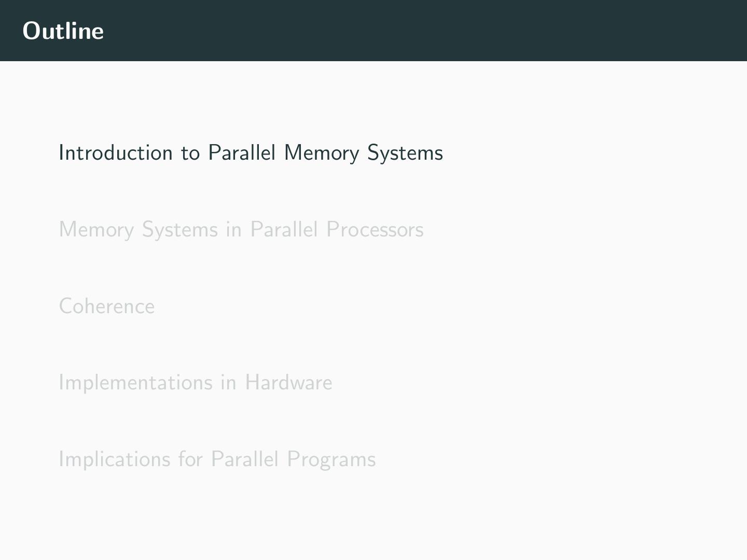Click the dark header bar beside Outline
Viewport: 747px width, 560px height.
point(415,31)
